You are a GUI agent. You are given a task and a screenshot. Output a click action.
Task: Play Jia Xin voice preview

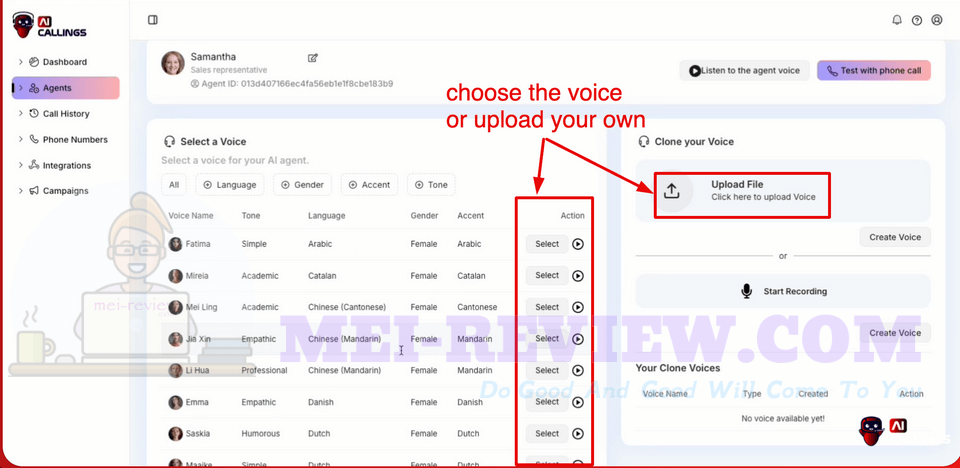point(578,339)
